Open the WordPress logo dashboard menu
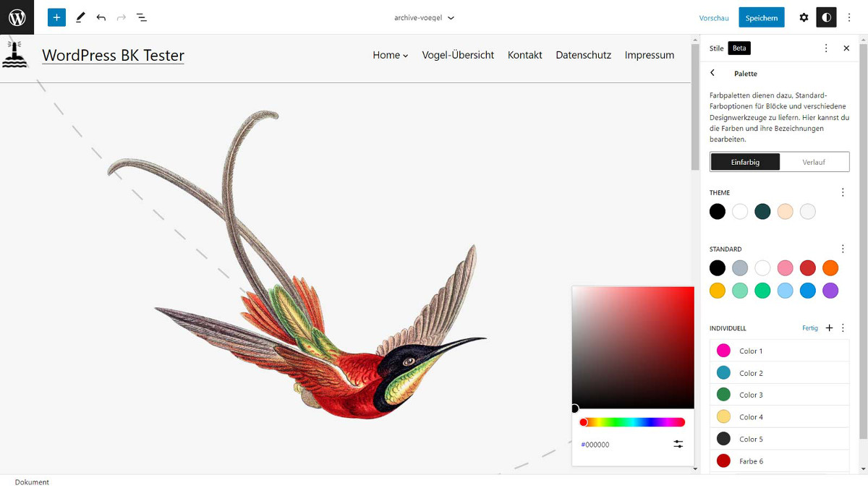This screenshot has height=488, width=868. pyautogui.click(x=17, y=17)
